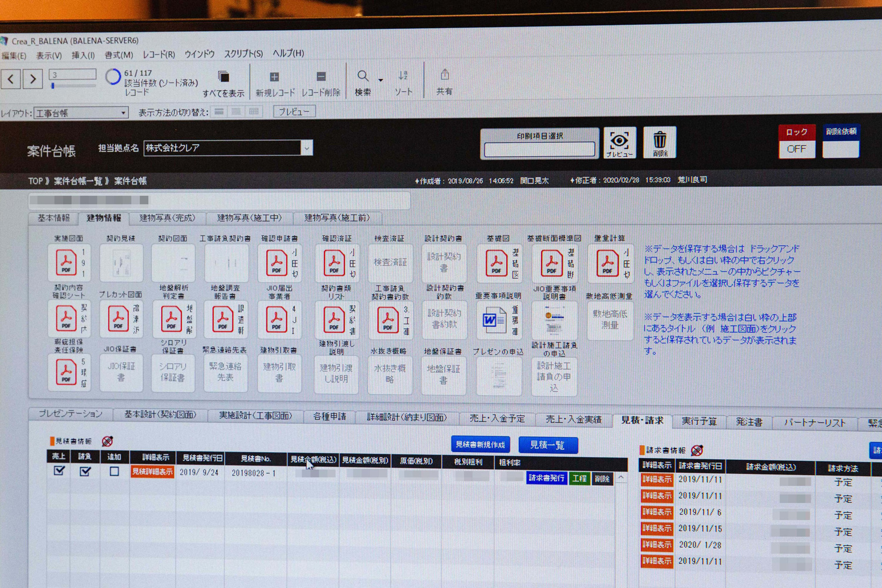Click the eye プレビュー button
The height and width of the screenshot is (588, 882).
click(619, 143)
